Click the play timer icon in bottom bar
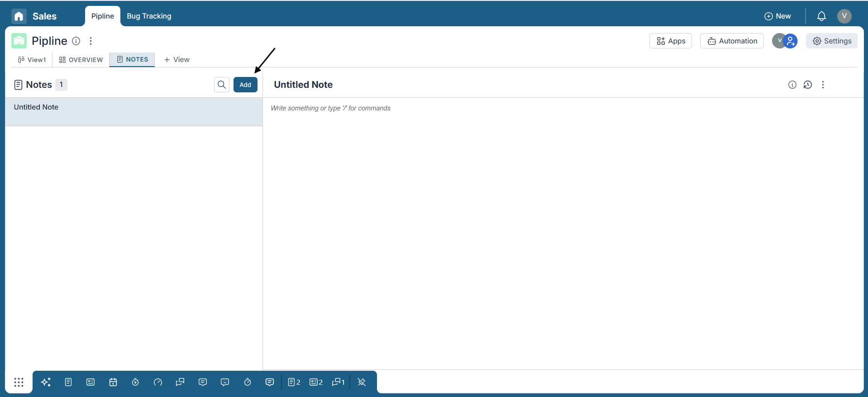This screenshot has height=397, width=868. tap(135, 382)
